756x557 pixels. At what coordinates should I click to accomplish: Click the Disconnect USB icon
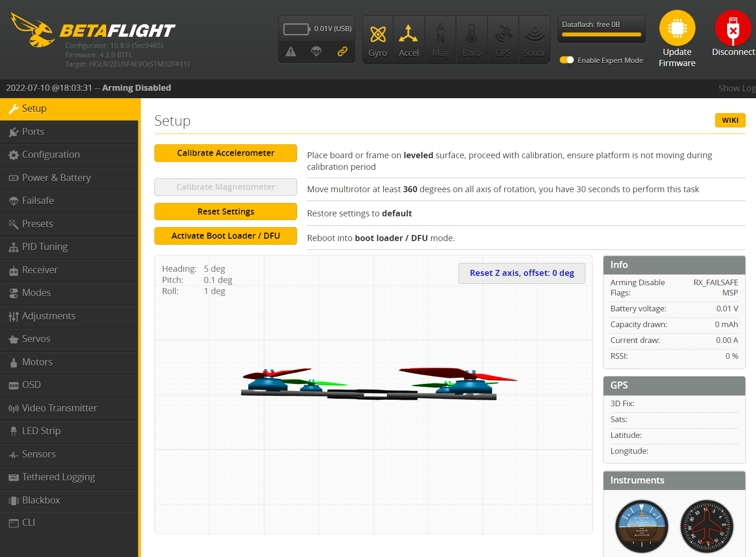[733, 28]
